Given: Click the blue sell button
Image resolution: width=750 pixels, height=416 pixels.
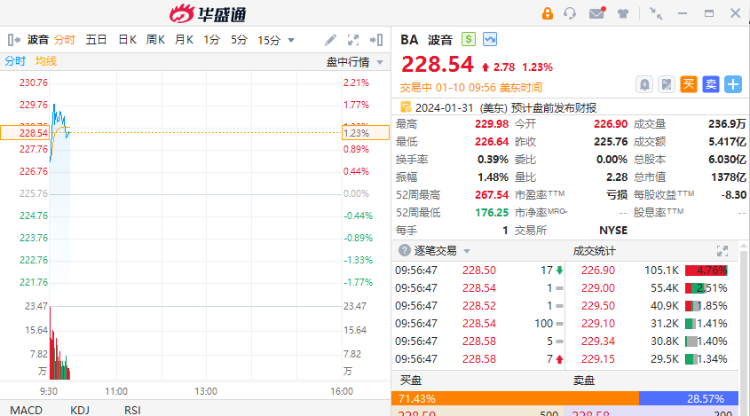Looking at the screenshot, I should click(711, 85).
